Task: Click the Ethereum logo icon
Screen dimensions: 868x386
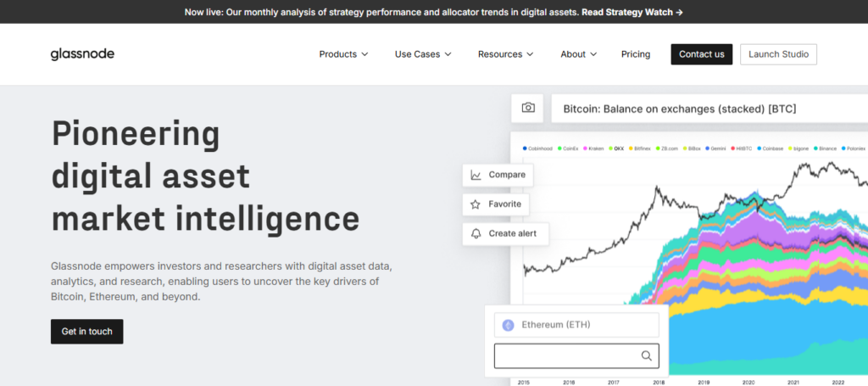Action: click(x=509, y=325)
